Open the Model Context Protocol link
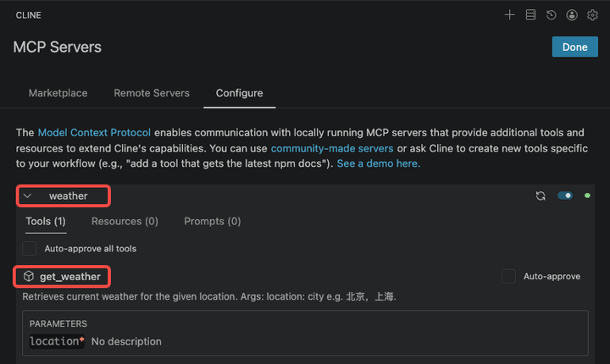 tap(94, 133)
